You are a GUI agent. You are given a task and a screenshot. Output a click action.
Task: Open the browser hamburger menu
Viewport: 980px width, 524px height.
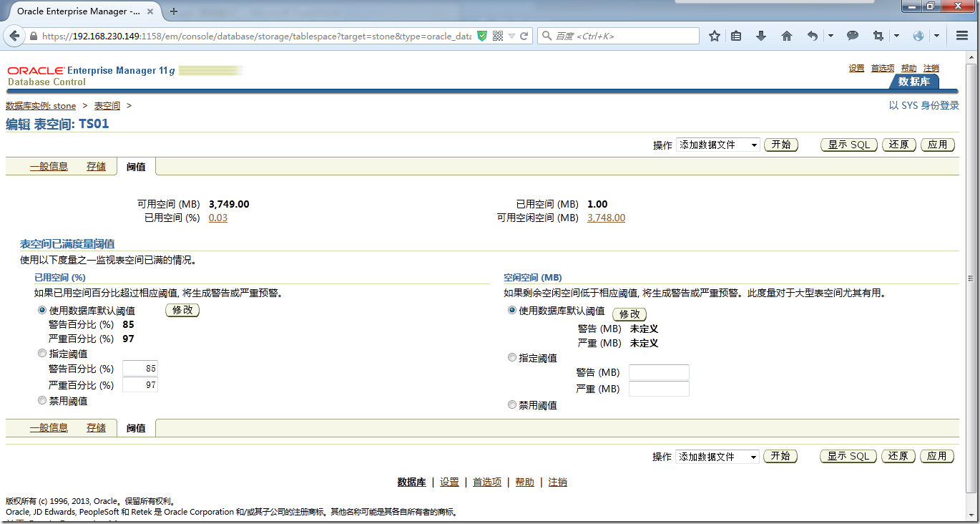tap(962, 36)
